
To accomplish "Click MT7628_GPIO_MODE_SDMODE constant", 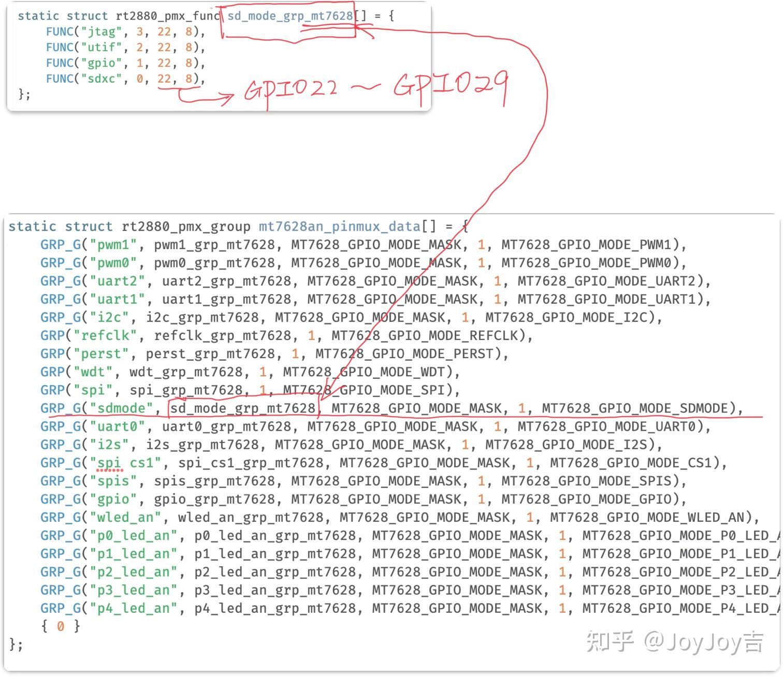I will 635,408.
